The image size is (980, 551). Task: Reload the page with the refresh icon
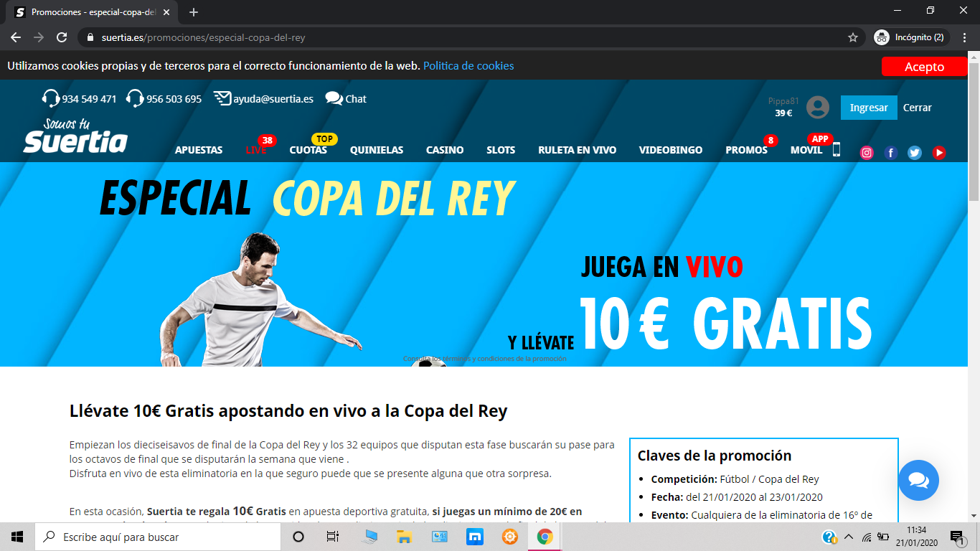(62, 37)
